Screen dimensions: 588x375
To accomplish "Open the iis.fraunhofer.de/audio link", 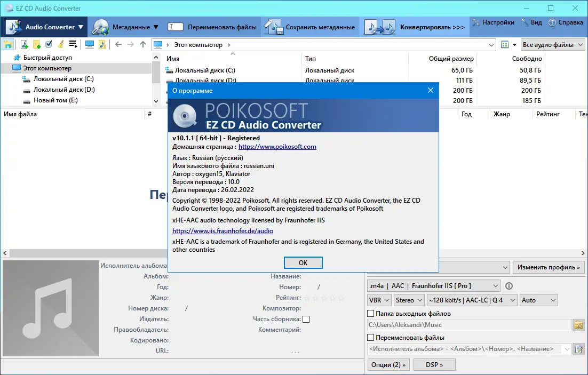I will [x=223, y=231].
